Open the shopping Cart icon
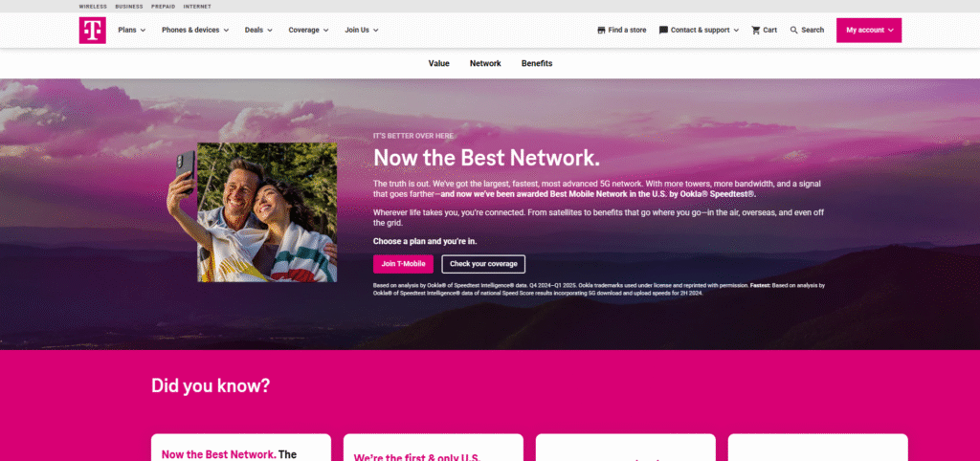Viewport: 980px width, 461px height. (x=756, y=30)
